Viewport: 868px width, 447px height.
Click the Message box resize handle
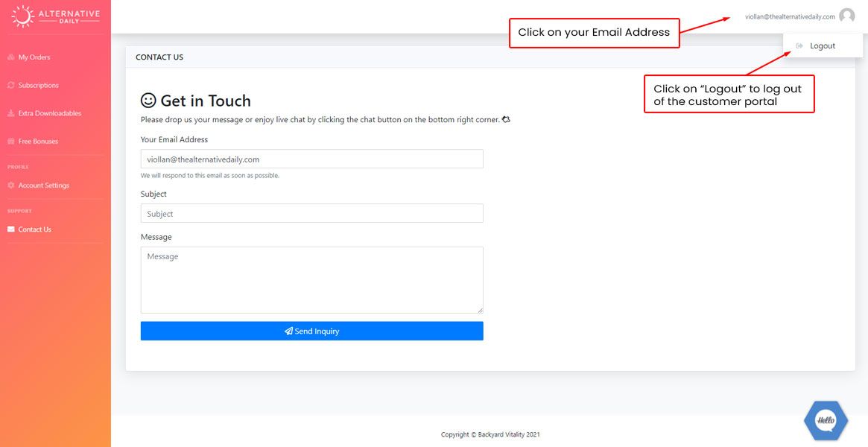(x=480, y=310)
